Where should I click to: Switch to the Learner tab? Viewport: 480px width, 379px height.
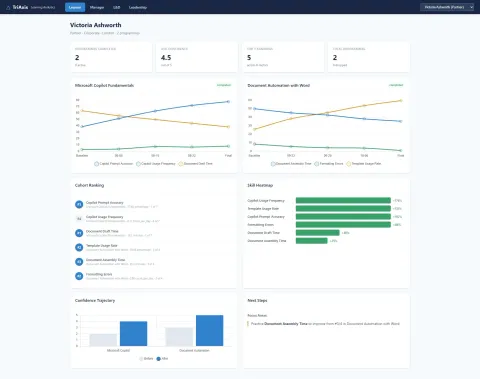tap(75, 7)
